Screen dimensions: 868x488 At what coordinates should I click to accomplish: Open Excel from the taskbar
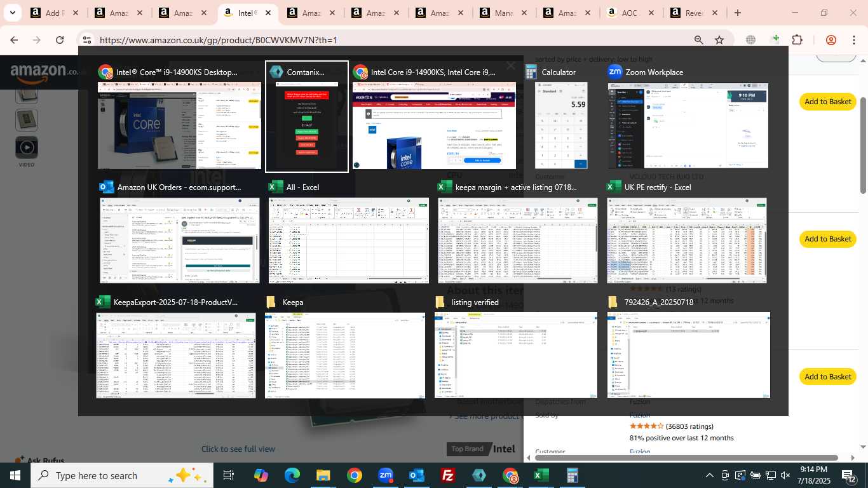click(541, 475)
